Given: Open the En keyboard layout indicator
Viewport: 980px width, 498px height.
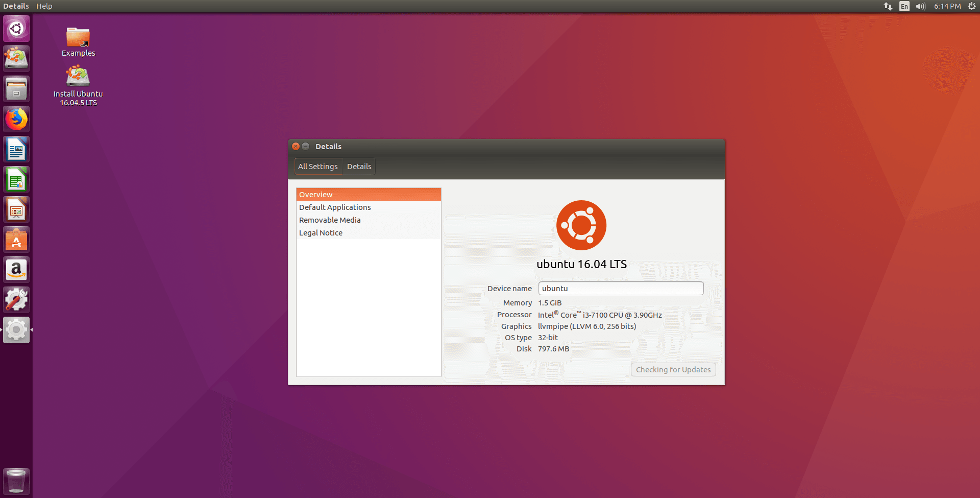Looking at the screenshot, I should [x=904, y=6].
